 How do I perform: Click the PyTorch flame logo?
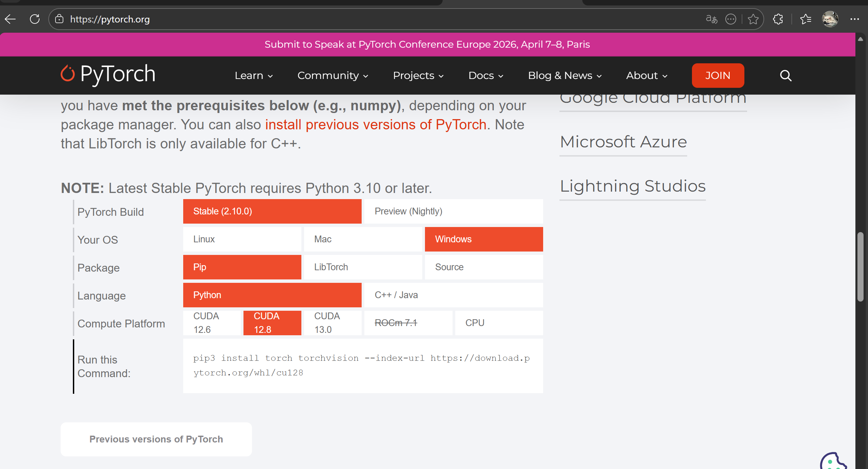click(x=67, y=74)
